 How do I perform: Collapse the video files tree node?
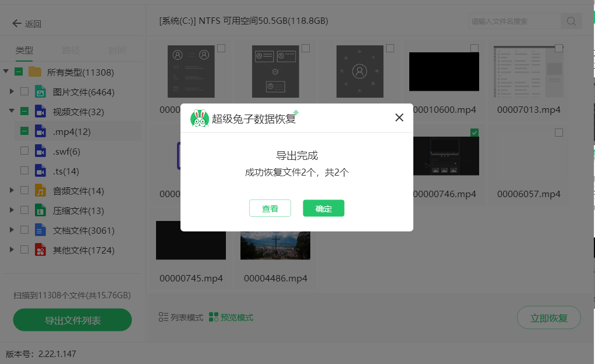click(12, 112)
